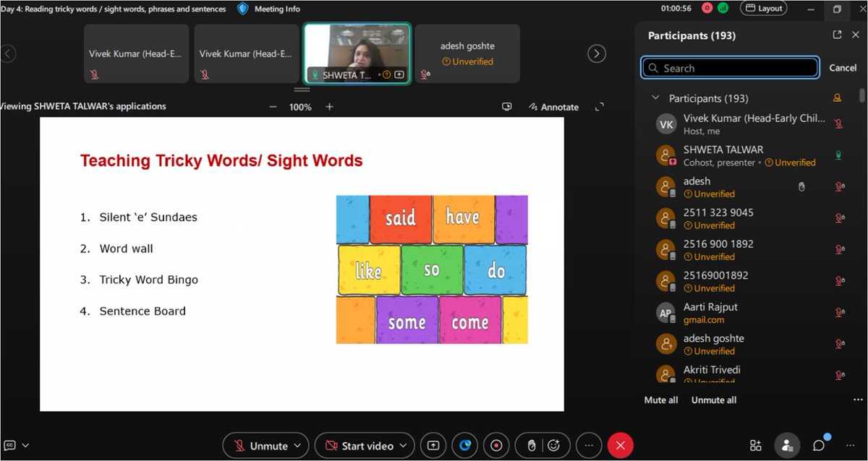Click the 100% zoom level
The width and height of the screenshot is (868, 461).
[x=300, y=107]
